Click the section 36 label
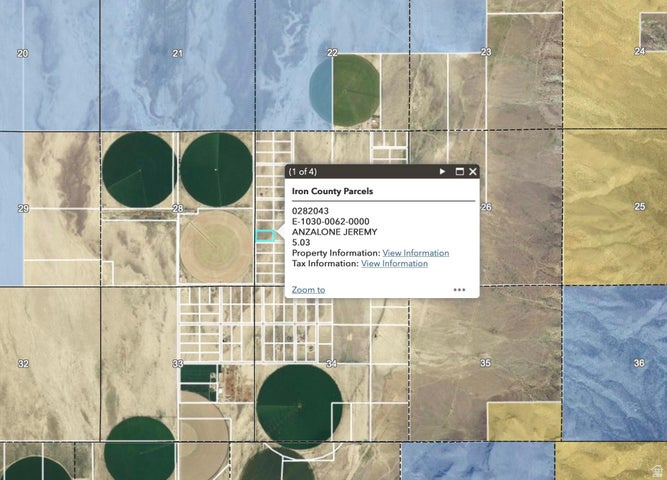This screenshot has width=667, height=480. [x=639, y=363]
